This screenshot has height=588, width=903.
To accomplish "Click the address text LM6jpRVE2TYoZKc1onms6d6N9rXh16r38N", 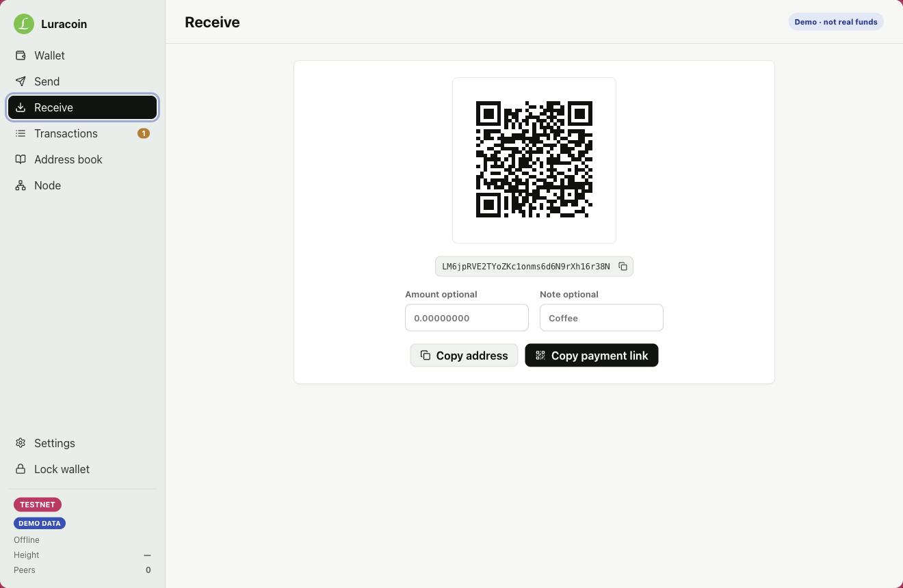I will click(x=526, y=267).
